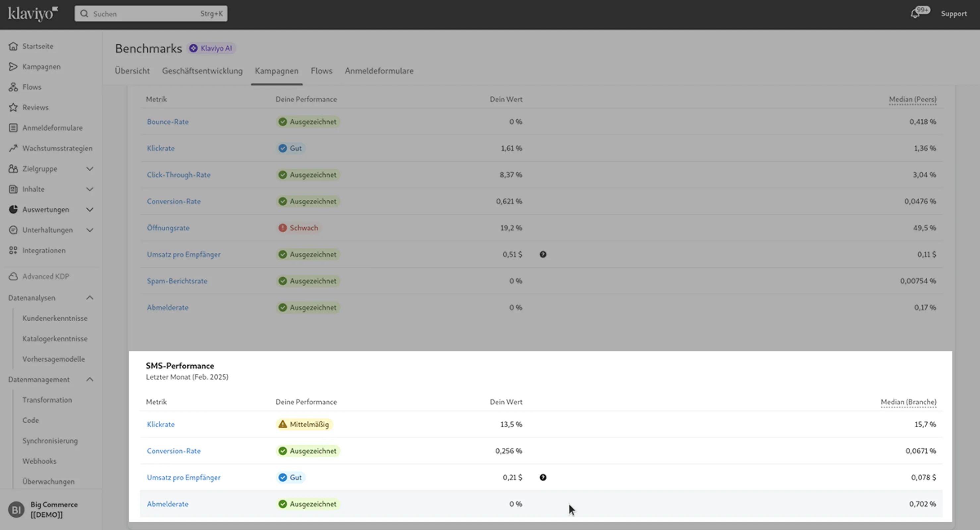This screenshot has height=530, width=980.
Task: Collapse the Datenmanagement section
Action: coord(89,379)
